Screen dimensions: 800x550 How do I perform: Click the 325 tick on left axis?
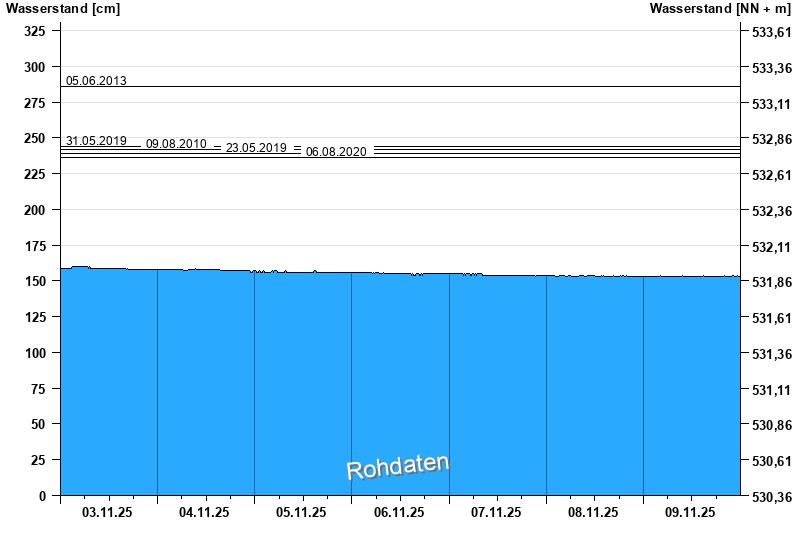click(35, 31)
